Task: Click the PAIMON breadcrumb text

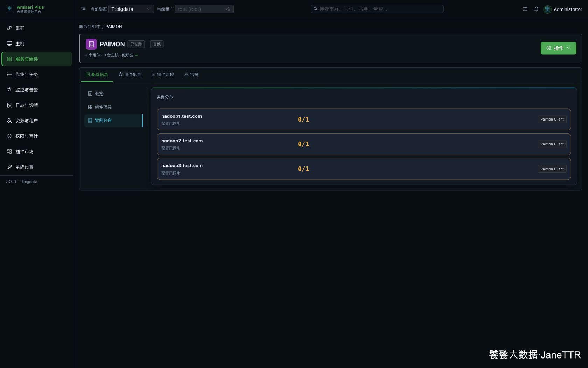Action: [x=114, y=27]
